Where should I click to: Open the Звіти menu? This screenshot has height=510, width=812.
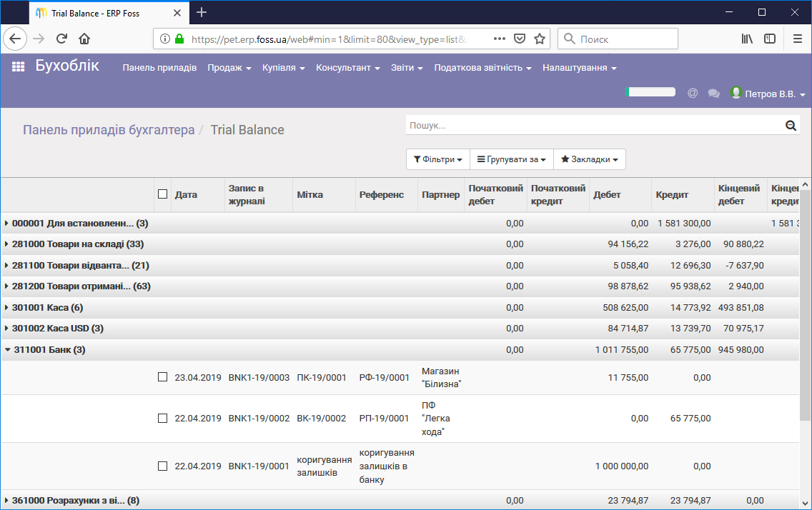pyautogui.click(x=407, y=68)
